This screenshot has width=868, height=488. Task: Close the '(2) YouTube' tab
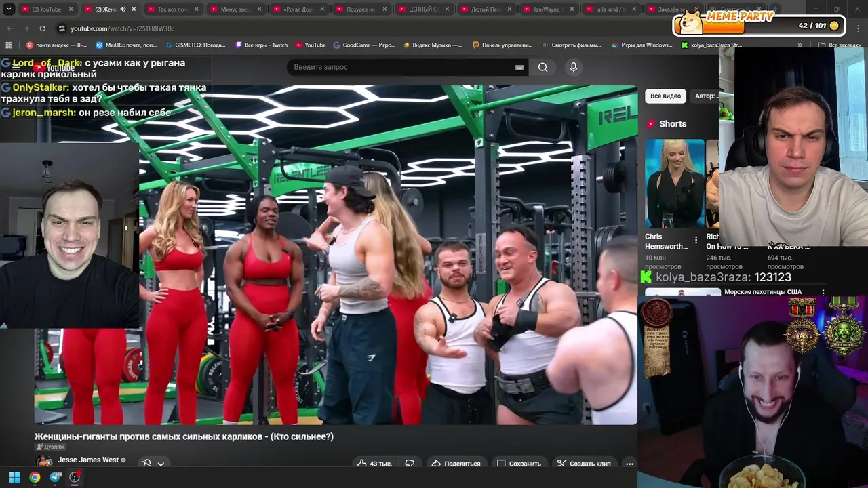tap(71, 9)
